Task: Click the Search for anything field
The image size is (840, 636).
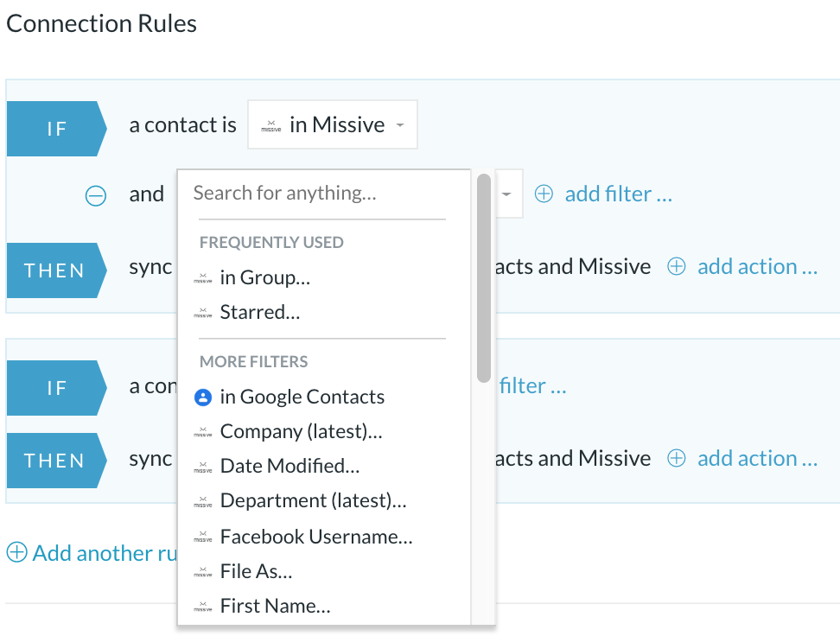Action: [321, 193]
